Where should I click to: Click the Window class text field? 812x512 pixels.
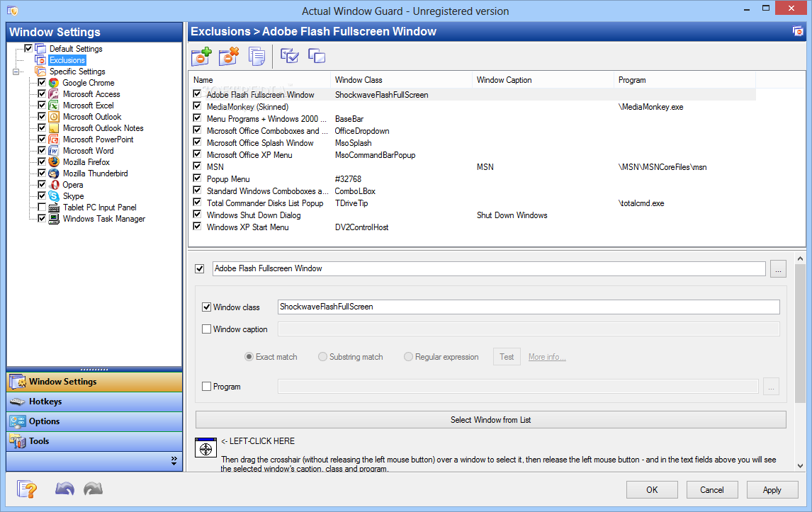(x=529, y=307)
